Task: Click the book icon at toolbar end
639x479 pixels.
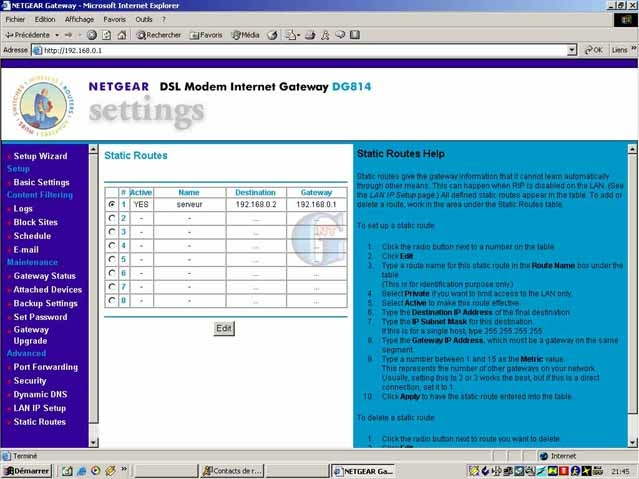Action: (355, 35)
